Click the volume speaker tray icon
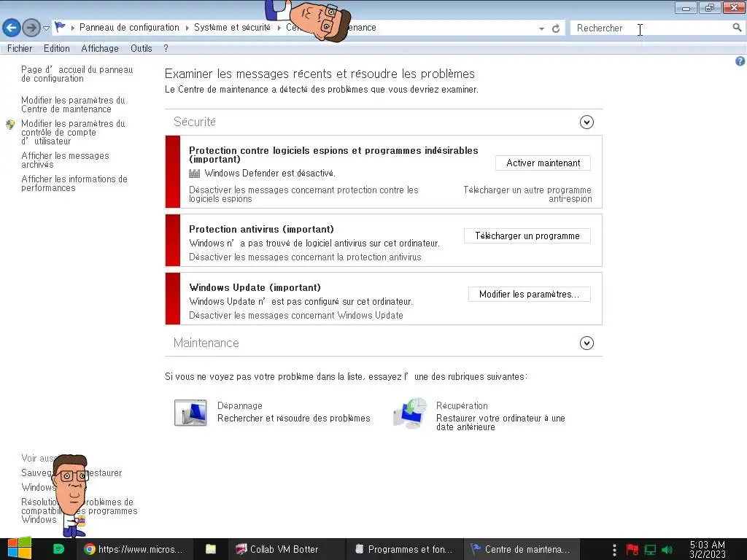This screenshot has width=747, height=560. point(667,550)
